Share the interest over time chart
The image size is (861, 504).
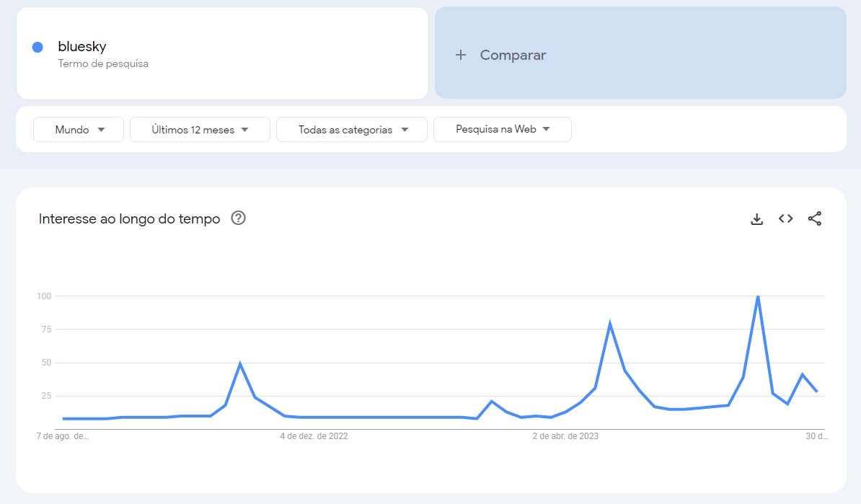point(815,218)
